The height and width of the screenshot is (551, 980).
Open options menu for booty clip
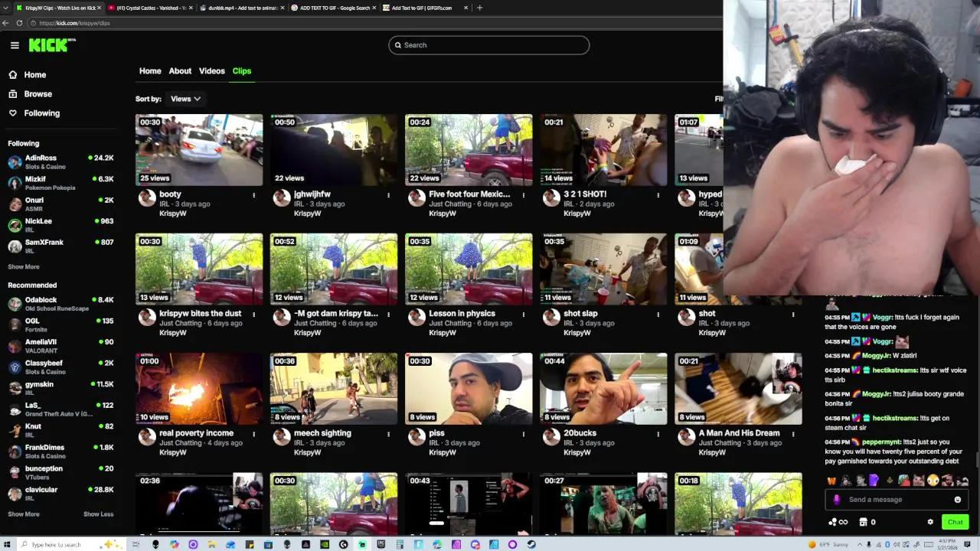pyautogui.click(x=254, y=195)
